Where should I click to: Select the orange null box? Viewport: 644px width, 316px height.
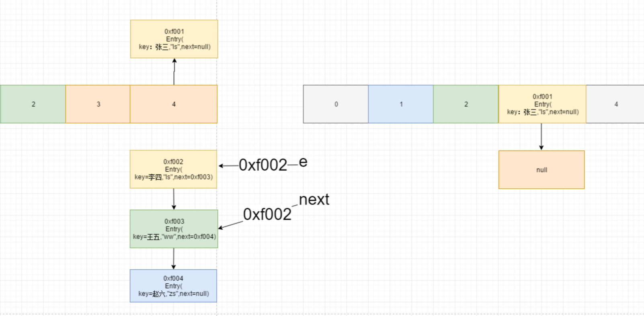[541, 170]
